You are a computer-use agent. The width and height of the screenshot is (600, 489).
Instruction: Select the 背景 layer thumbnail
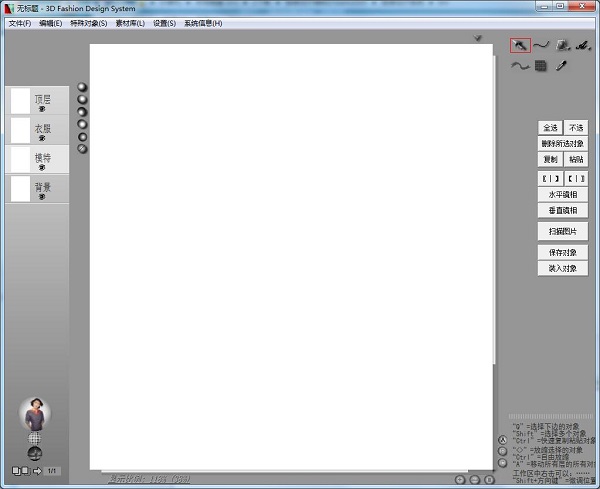[x=20, y=189]
